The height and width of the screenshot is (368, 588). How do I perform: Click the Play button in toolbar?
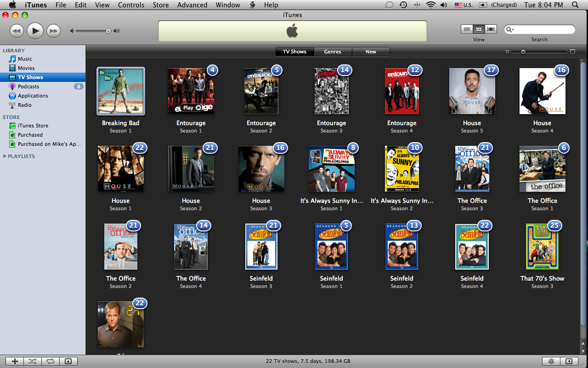pyautogui.click(x=35, y=31)
